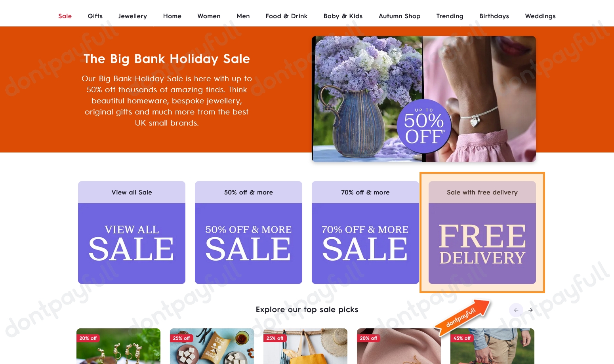Click the right carousel navigation arrow
614x364 pixels.
coord(530,310)
